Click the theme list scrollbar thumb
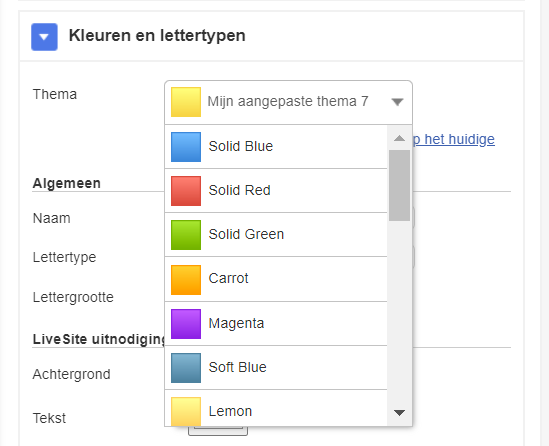 (399, 186)
